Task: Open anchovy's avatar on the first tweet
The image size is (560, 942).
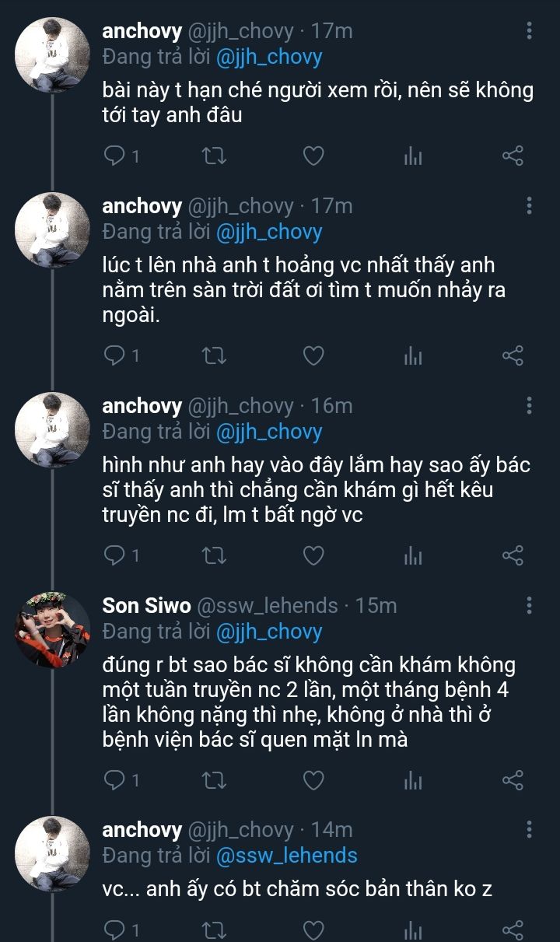Action: coord(54,54)
